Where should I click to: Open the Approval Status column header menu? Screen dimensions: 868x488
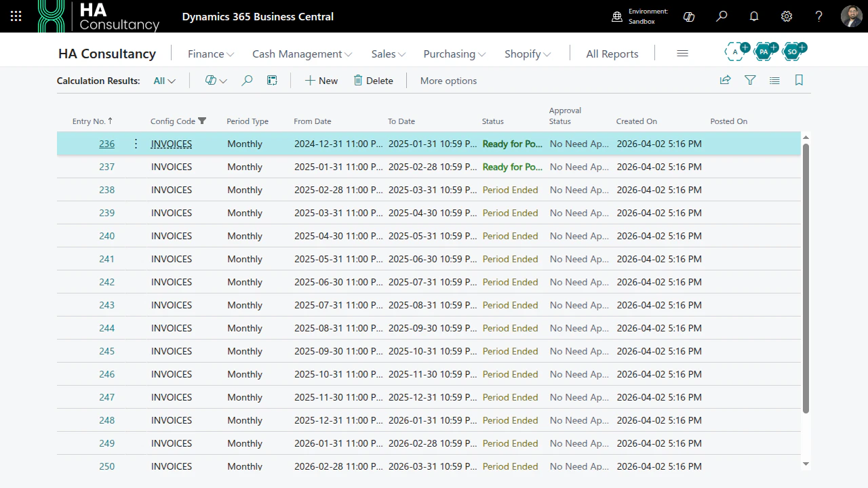point(565,116)
